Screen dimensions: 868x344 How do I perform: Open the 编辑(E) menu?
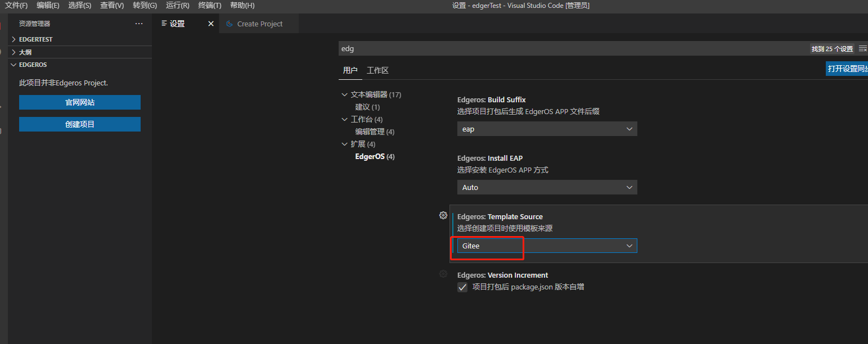48,5
